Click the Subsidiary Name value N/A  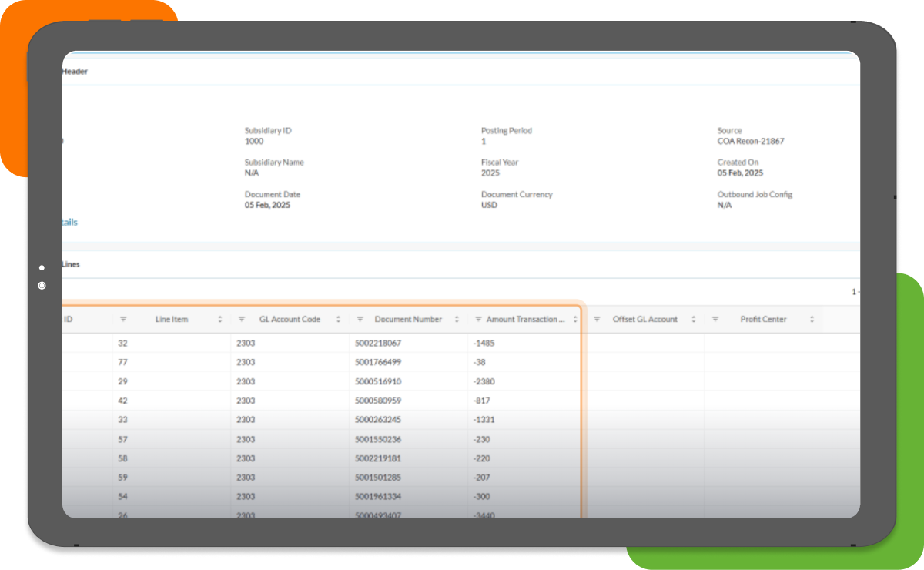252,173
